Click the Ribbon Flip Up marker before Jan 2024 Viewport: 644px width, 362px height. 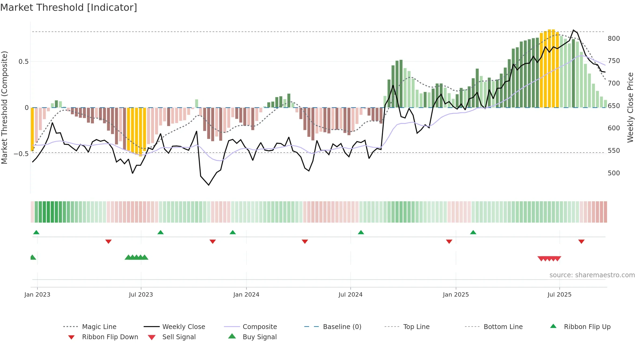click(233, 232)
